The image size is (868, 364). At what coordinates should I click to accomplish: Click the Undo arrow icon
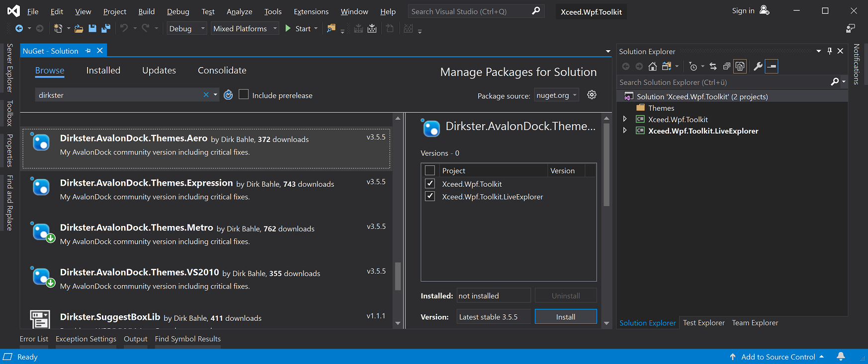[x=124, y=28]
